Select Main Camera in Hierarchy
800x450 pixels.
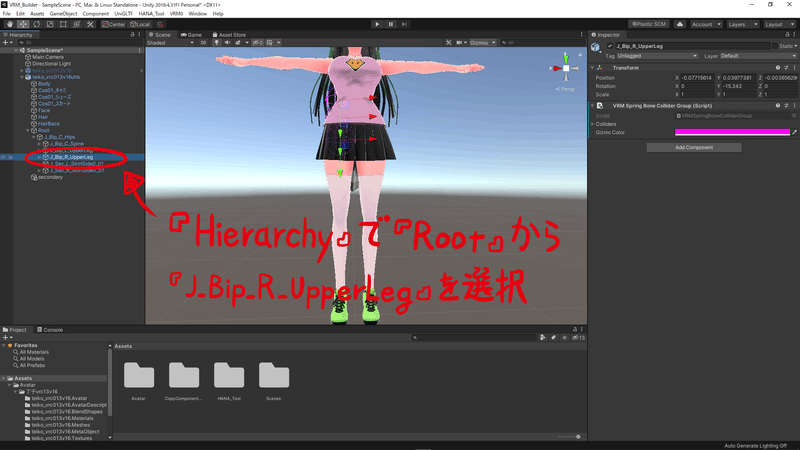(47, 57)
